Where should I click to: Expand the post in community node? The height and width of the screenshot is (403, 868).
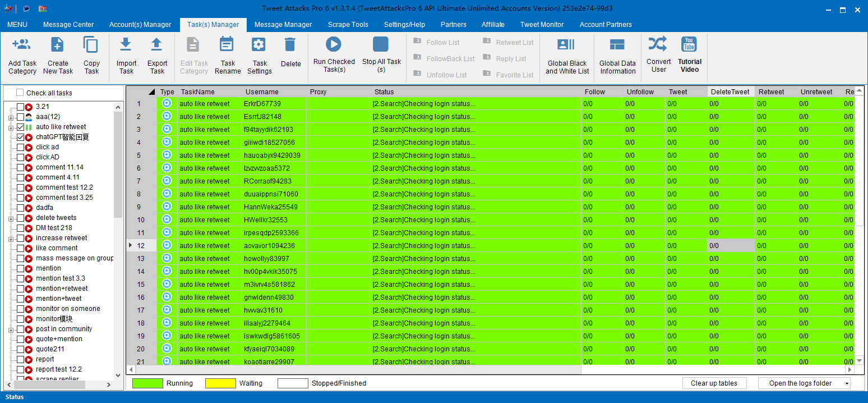point(11,329)
